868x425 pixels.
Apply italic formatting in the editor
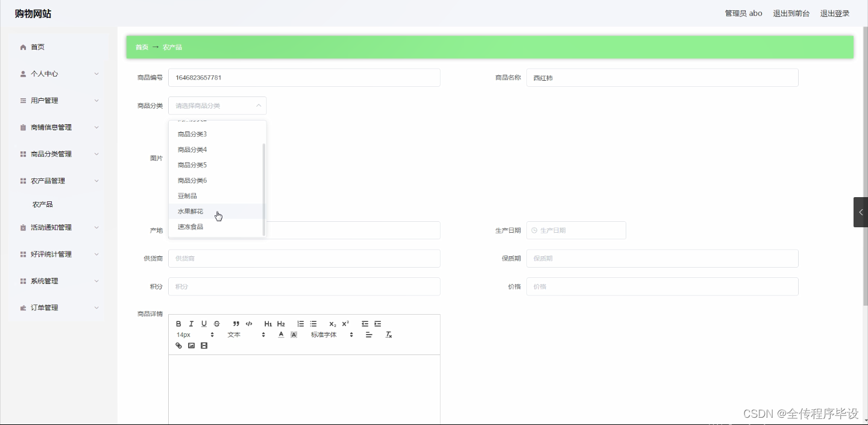(191, 324)
